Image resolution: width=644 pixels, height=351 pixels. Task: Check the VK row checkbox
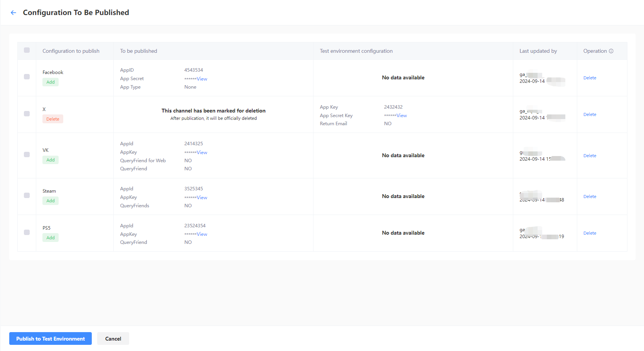click(x=27, y=155)
